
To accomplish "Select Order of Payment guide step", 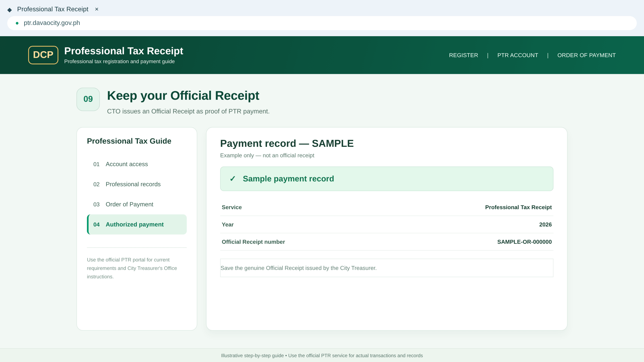I will (x=137, y=204).
